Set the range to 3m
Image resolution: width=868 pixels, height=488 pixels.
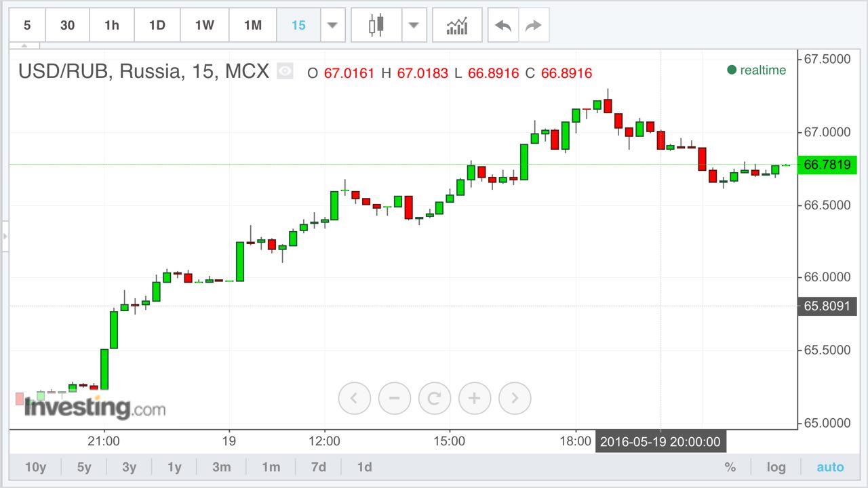click(222, 467)
